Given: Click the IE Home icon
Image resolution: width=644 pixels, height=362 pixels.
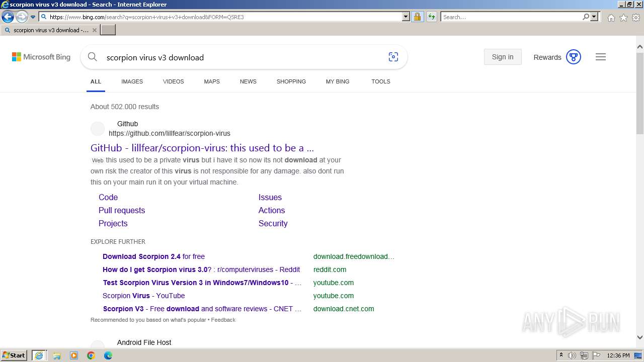Looking at the screenshot, I should [x=611, y=18].
